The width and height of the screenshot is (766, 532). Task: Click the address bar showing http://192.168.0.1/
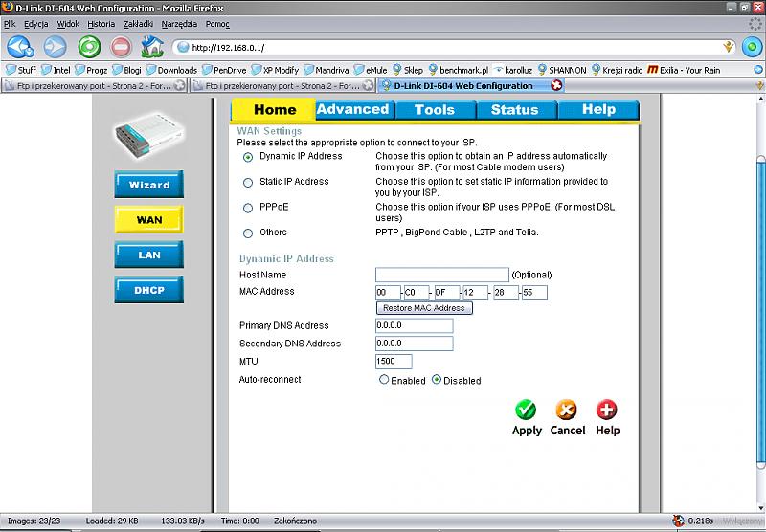click(454, 47)
